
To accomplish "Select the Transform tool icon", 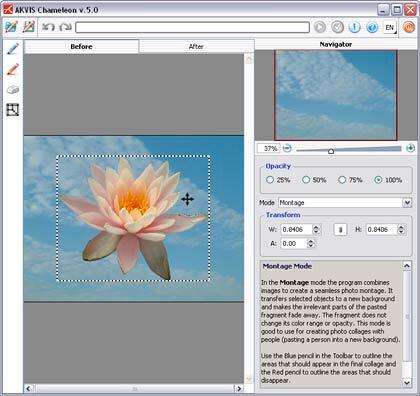I will pos(13,110).
